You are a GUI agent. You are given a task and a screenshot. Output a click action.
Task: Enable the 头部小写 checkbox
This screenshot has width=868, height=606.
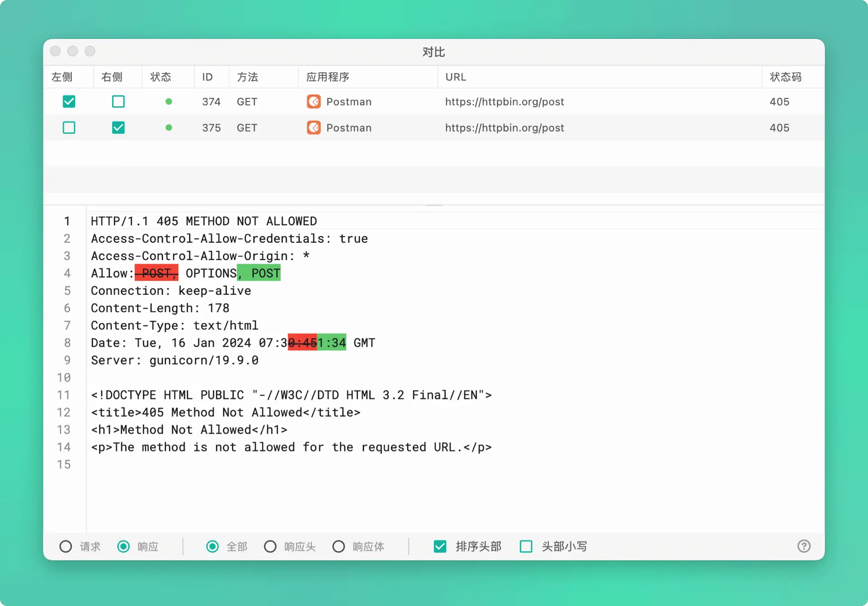(526, 546)
